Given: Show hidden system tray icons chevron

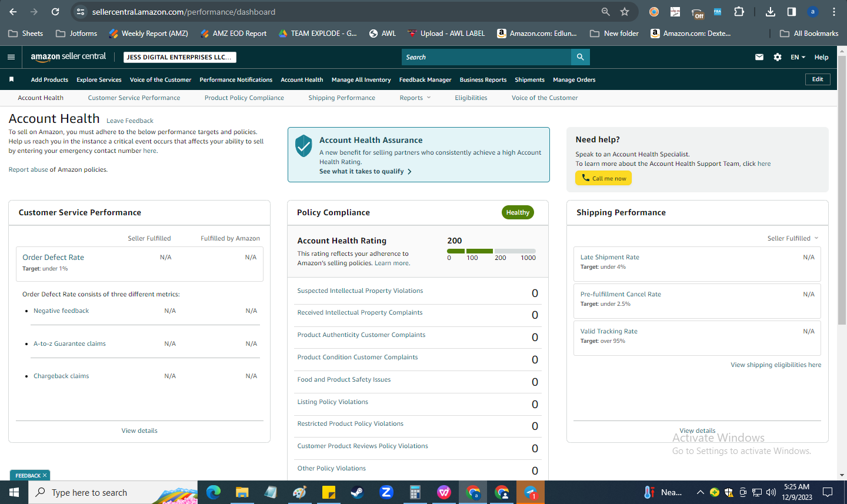Looking at the screenshot, I should [700, 492].
